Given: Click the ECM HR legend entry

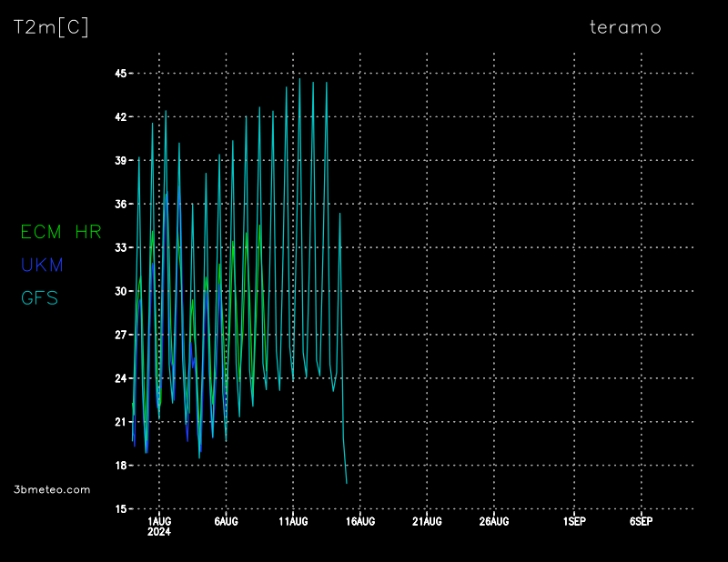Looking at the screenshot, I should pyautogui.click(x=61, y=232).
